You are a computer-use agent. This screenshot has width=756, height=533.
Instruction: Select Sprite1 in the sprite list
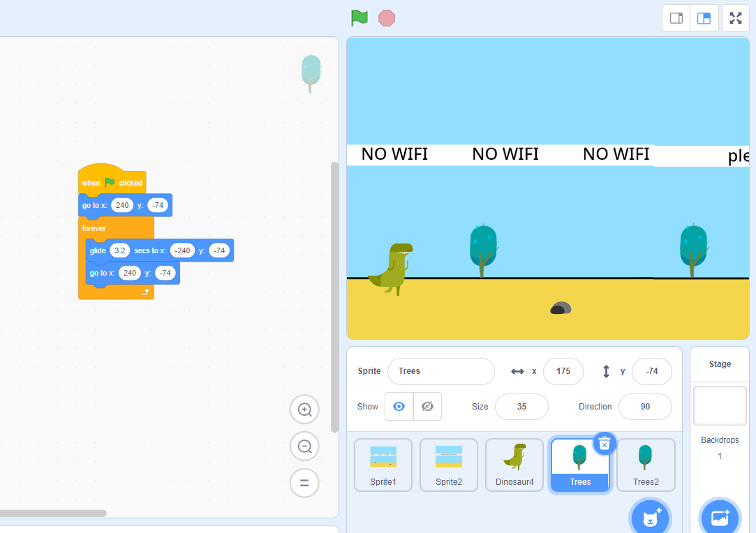(x=383, y=464)
